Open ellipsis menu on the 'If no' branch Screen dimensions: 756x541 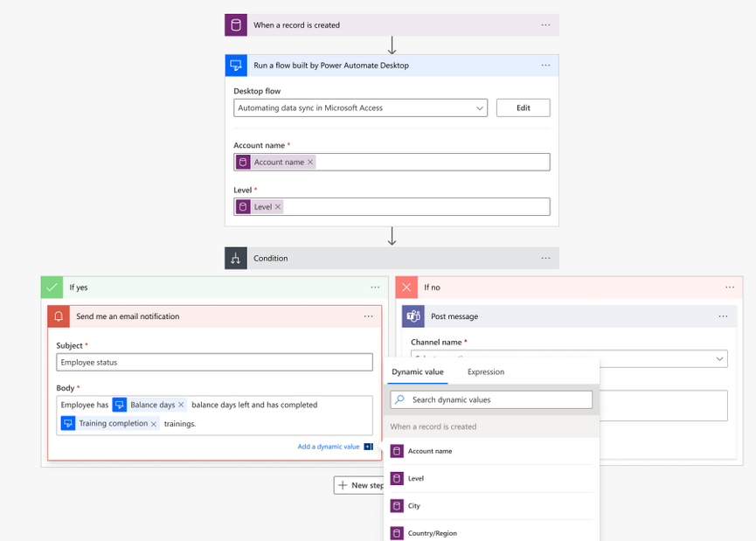click(x=730, y=288)
